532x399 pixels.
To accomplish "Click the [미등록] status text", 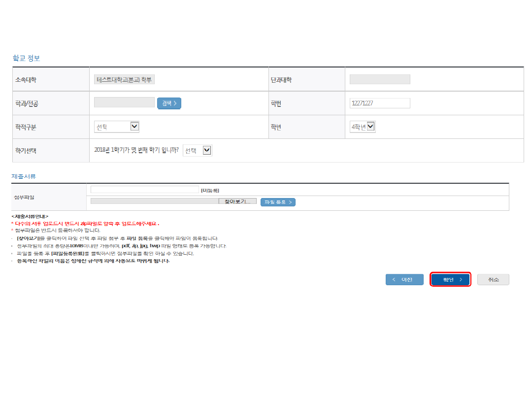I will (210, 190).
